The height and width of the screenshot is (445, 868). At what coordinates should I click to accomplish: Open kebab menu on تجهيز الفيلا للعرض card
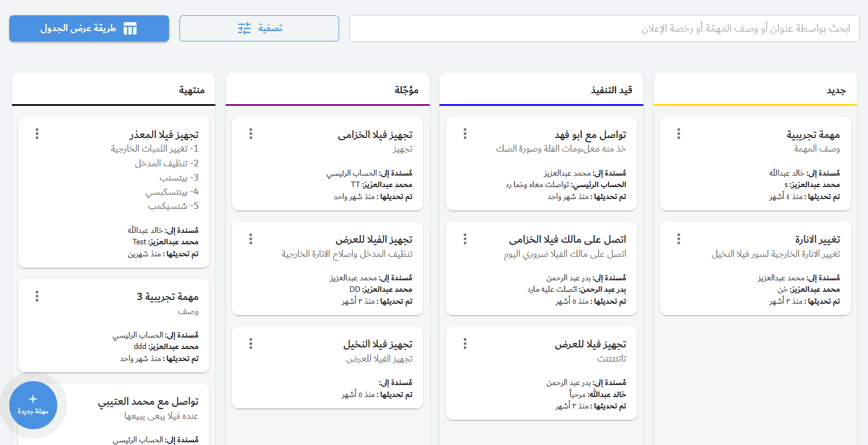click(250, 239)
